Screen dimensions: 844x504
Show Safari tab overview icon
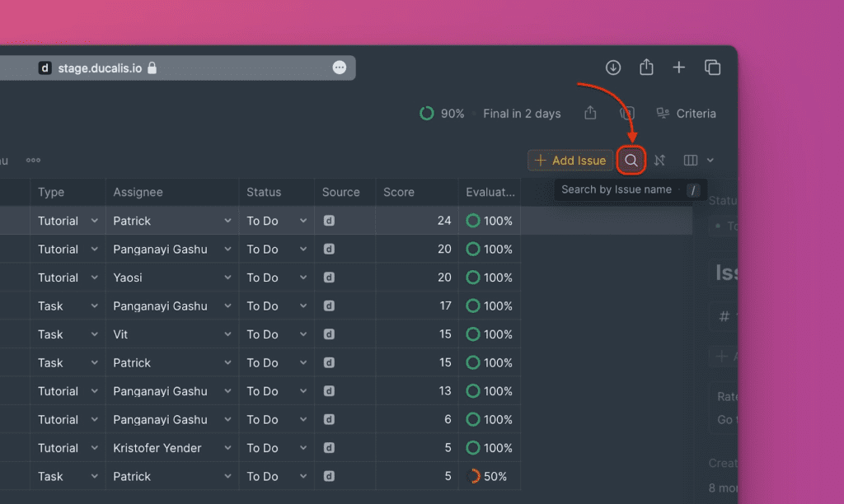(x=712, y=68)
